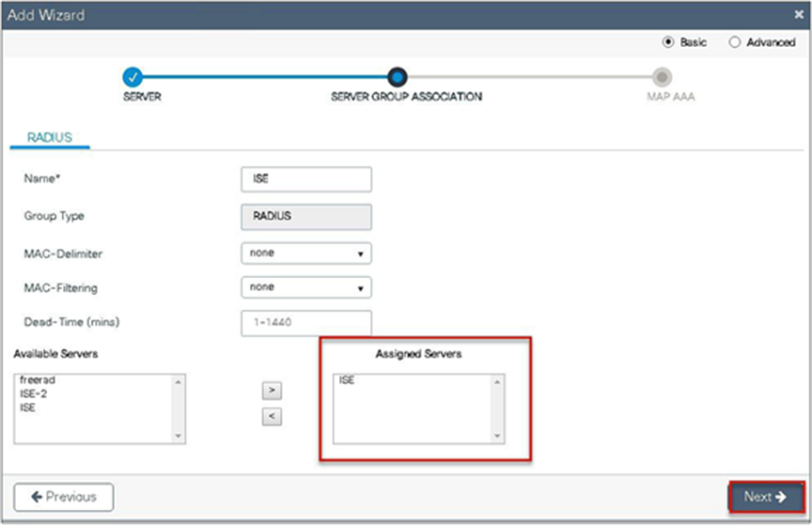Go to Next wizard step
The width and height of the screenshot is (812, 525).
coord(766,497)
